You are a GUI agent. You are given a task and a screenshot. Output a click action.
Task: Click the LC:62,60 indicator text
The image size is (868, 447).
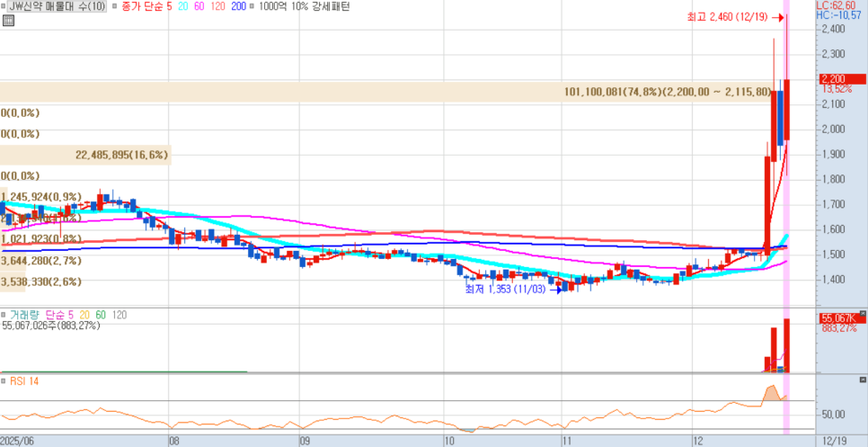point(836,5)
